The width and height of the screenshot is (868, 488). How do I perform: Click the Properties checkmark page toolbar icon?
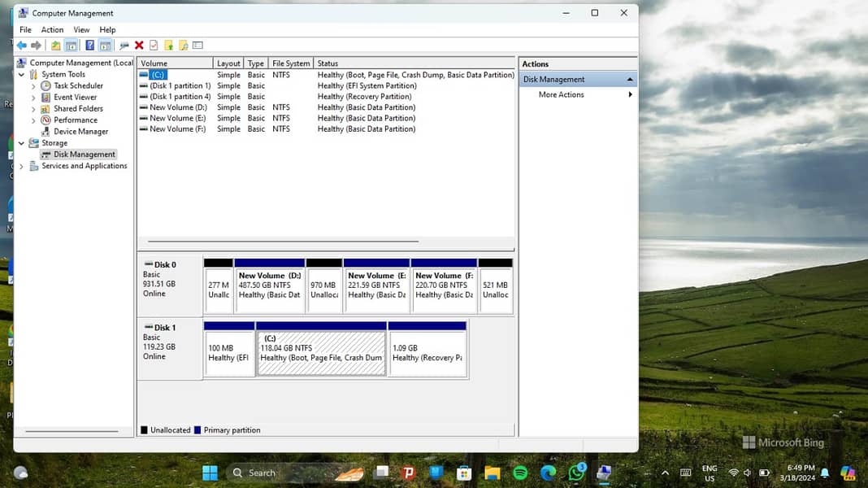(x=154, y=46)
